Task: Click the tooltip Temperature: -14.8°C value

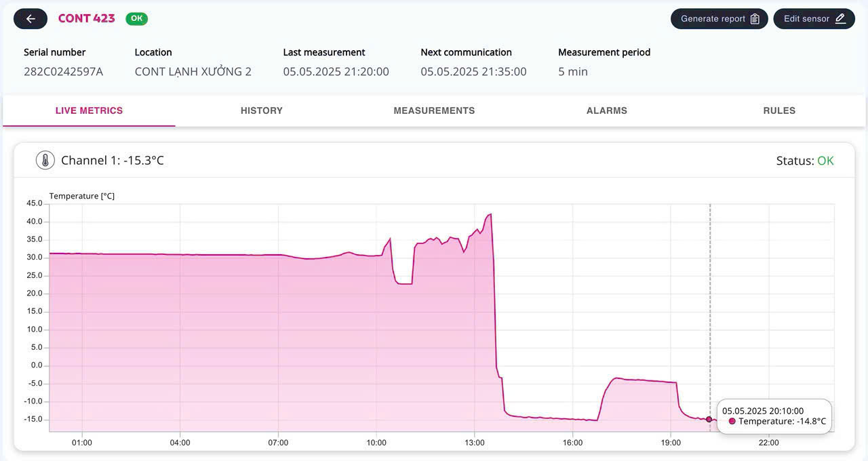Action: (783, 422)
